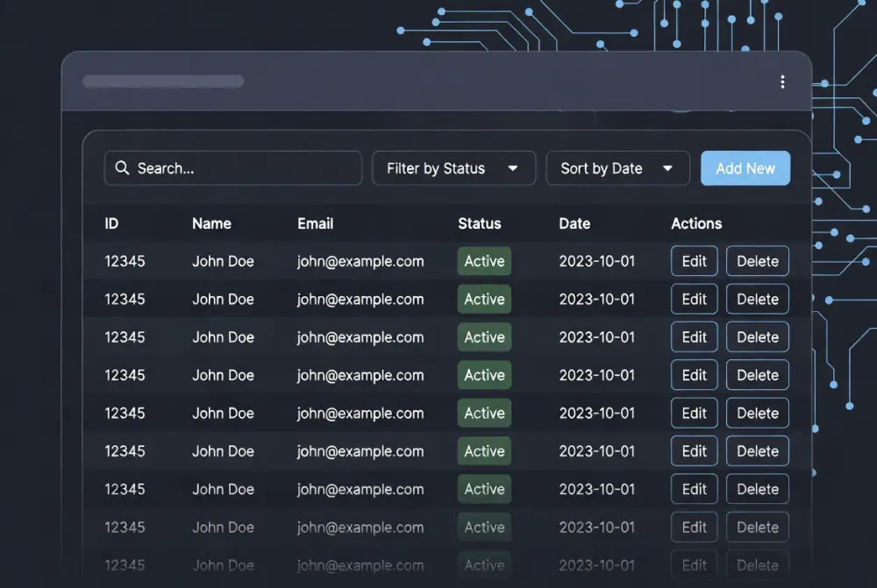Click the Actions column header
The width and height of the screenshot is (877, 588).
(695, 223)
